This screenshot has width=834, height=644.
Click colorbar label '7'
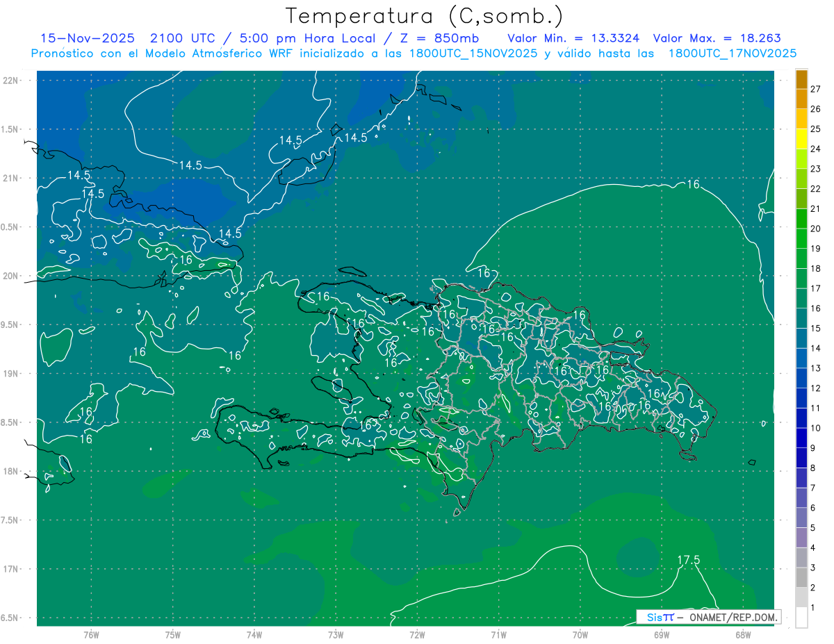[x=812, y=488]
